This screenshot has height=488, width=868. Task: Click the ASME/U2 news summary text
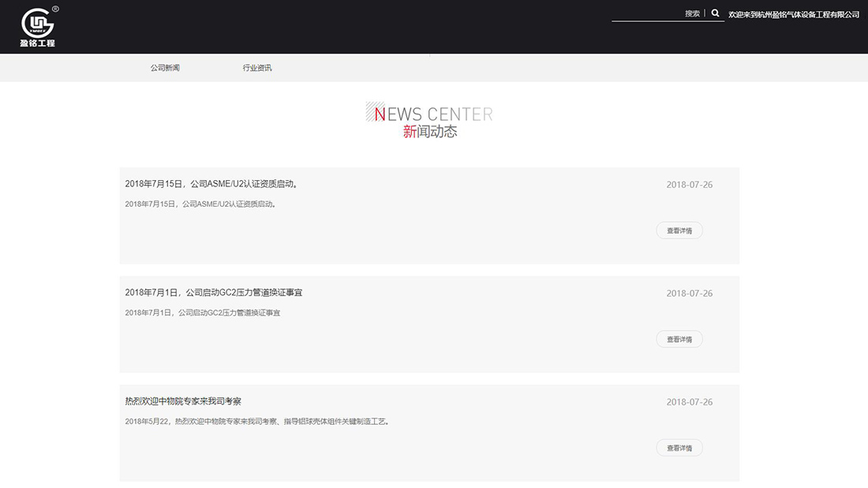[x=200, y=204]
